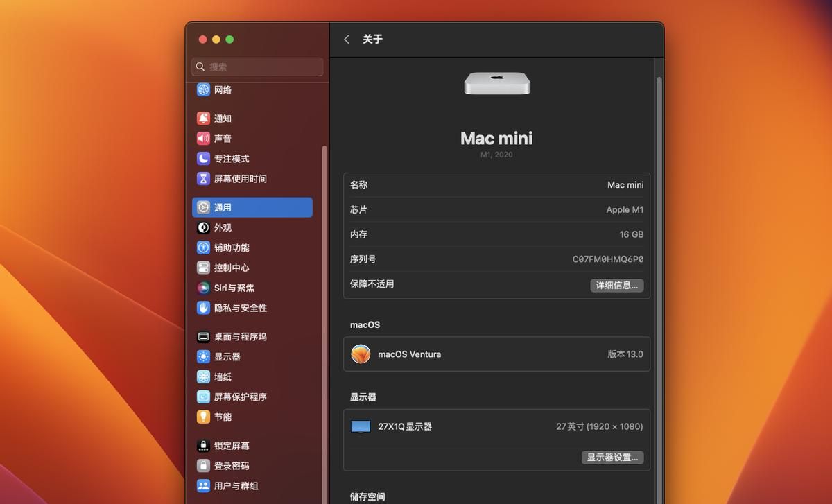Viewport: 832px width, 504px height.
Task: Click the back chevron in the 关于 header
Action: [x=346, y=40]
